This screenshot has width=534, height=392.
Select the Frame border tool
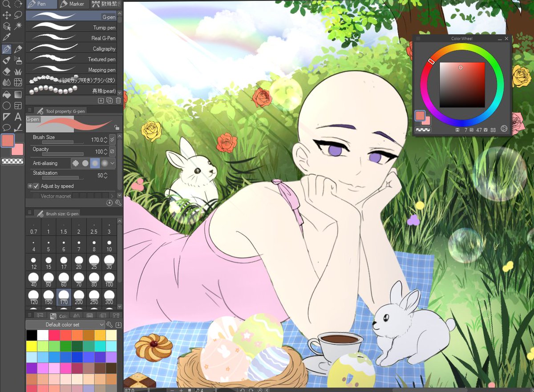(18, 105)
